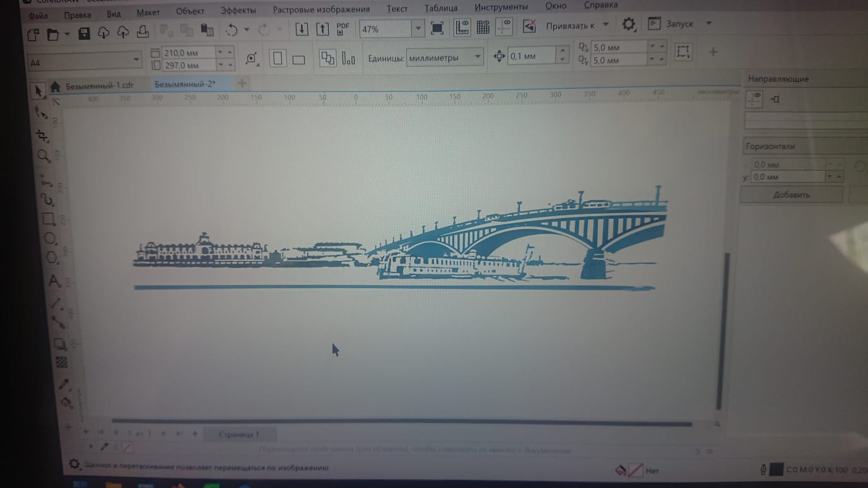The width and height of the screenshot is (868, 488).
Task: Click the Запуск launch button
Action: [x=679, y=24]
